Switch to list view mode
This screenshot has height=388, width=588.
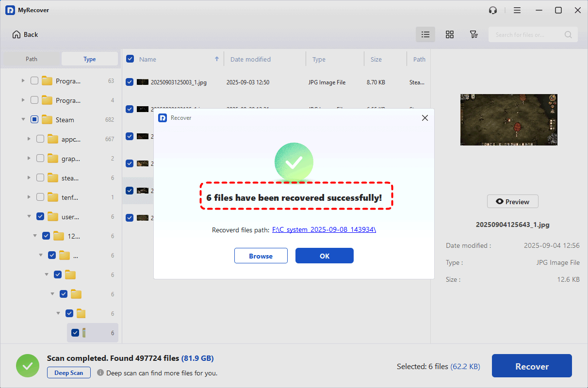pos(425,34)
